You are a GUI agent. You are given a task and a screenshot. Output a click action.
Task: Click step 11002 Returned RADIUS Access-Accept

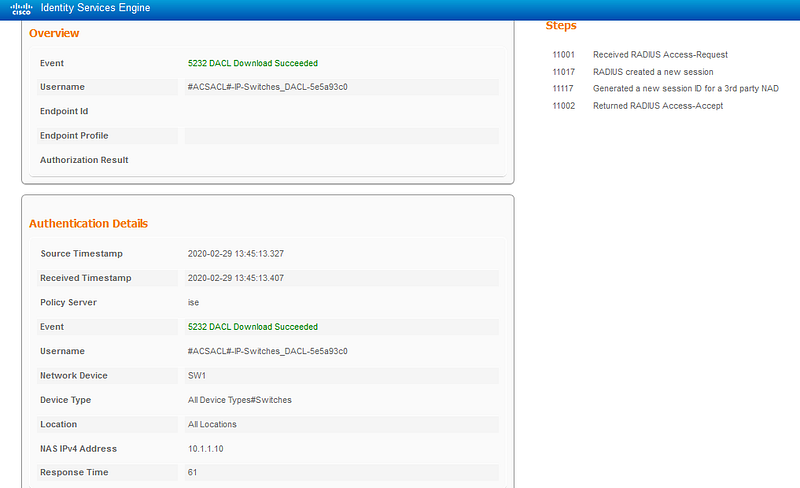click(638, 106)
